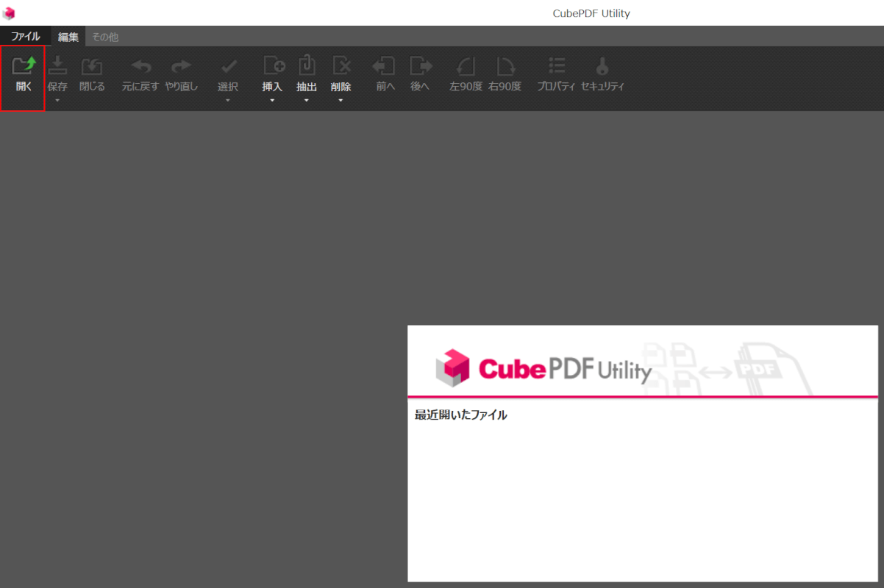This screenshot has width=884, height=588.
Task: Expand the Extract (抽出) dropdown arrow
Action: [307, 101]
